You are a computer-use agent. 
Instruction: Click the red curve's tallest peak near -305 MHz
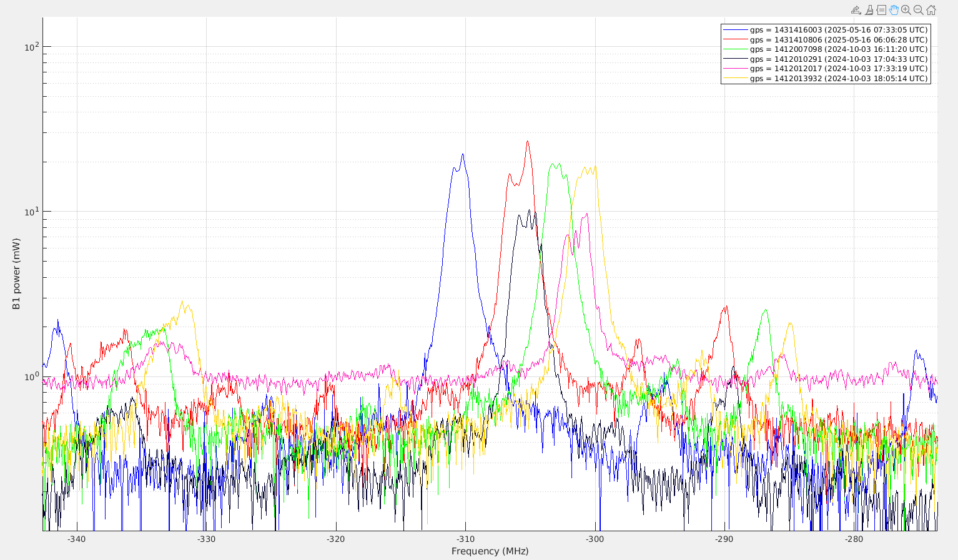tap(528, 142)
